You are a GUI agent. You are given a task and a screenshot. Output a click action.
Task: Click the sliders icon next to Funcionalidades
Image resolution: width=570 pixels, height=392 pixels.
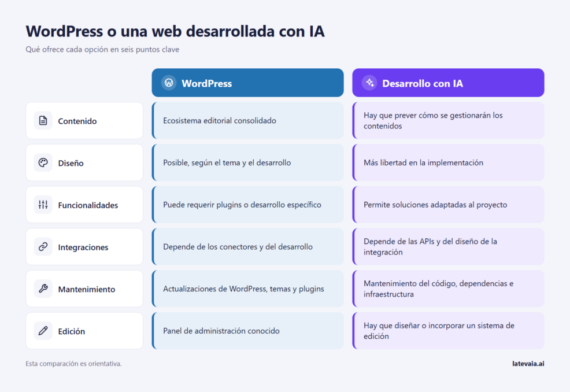43,205
